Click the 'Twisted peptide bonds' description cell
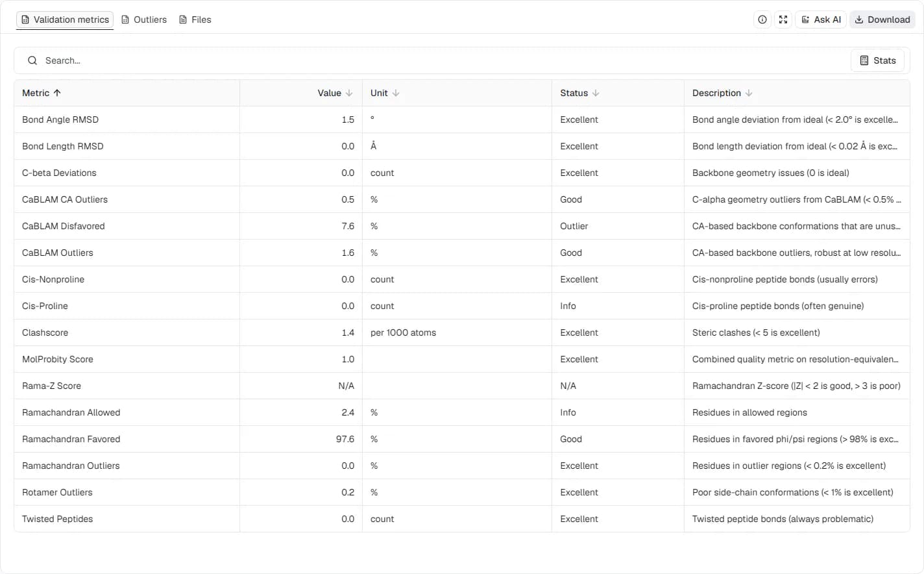Screen dimensions: 924x574 tap(797, 519)
